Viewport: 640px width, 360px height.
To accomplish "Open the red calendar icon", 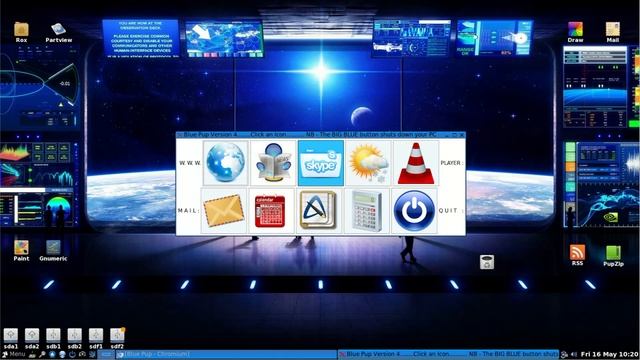I will [x=271, y=211].
